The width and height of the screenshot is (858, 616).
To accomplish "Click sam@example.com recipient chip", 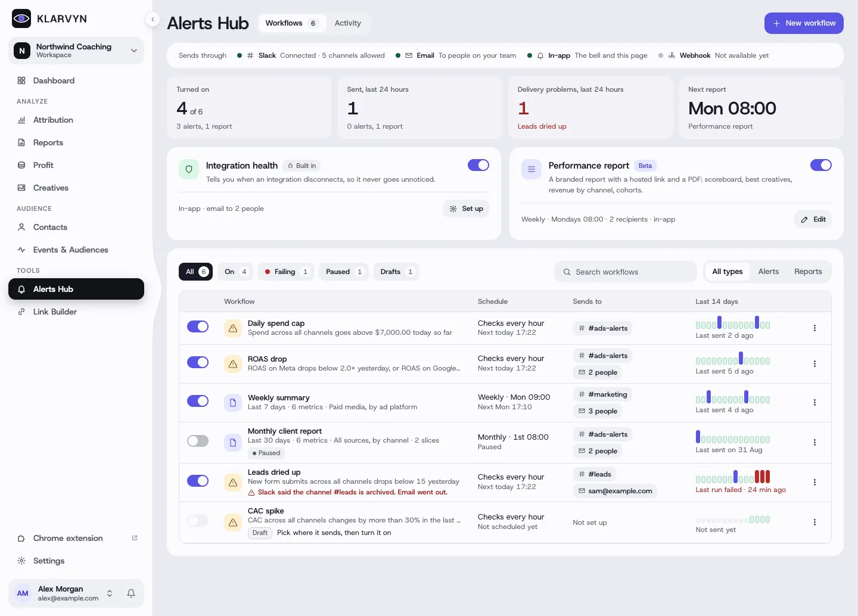I will [615, 491].
